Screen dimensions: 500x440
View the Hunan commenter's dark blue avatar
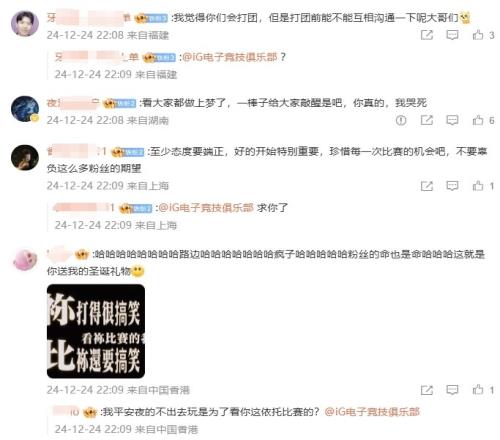pos(25,109)
